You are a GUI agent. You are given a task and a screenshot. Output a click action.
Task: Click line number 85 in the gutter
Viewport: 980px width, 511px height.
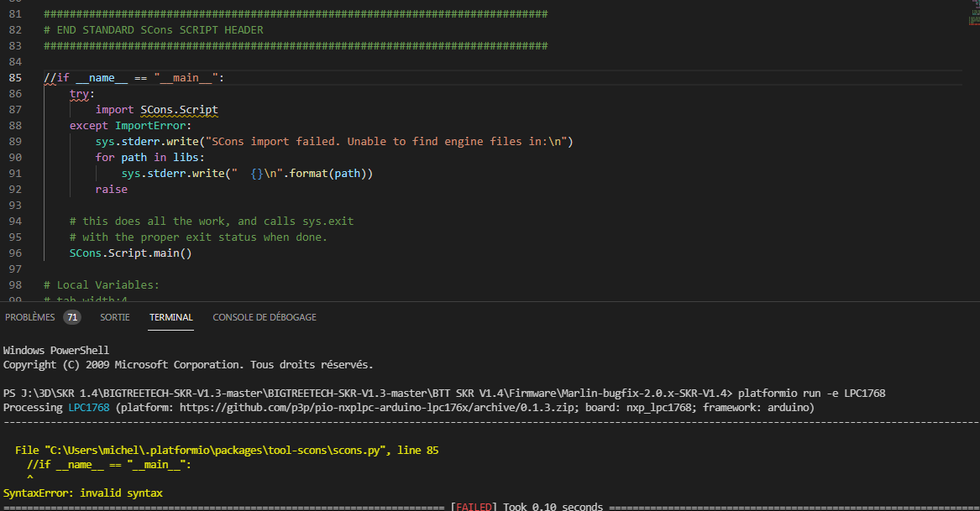tap(15, 77)
